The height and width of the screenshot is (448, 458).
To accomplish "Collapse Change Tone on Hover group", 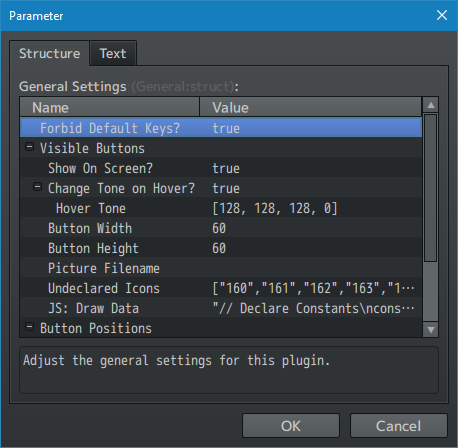I will coord(37,187).
